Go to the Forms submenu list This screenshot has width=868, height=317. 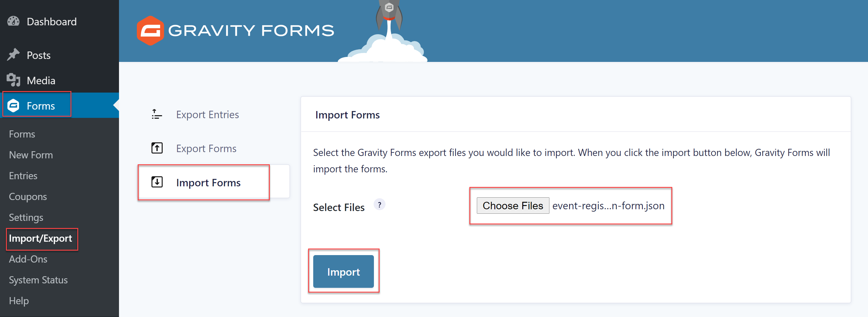(x=22, y=134)
